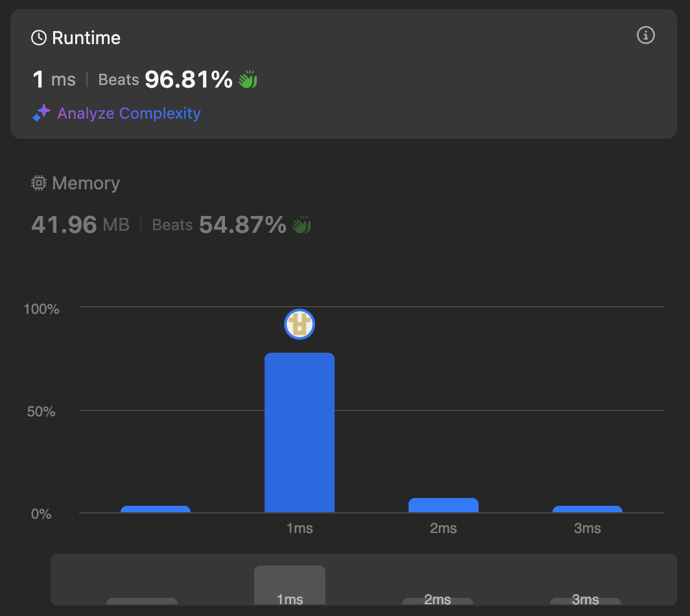Click the clapping hands icon after 54.87%
The image size is (690, 616).
pyautogui.click(x=302, y=224)
